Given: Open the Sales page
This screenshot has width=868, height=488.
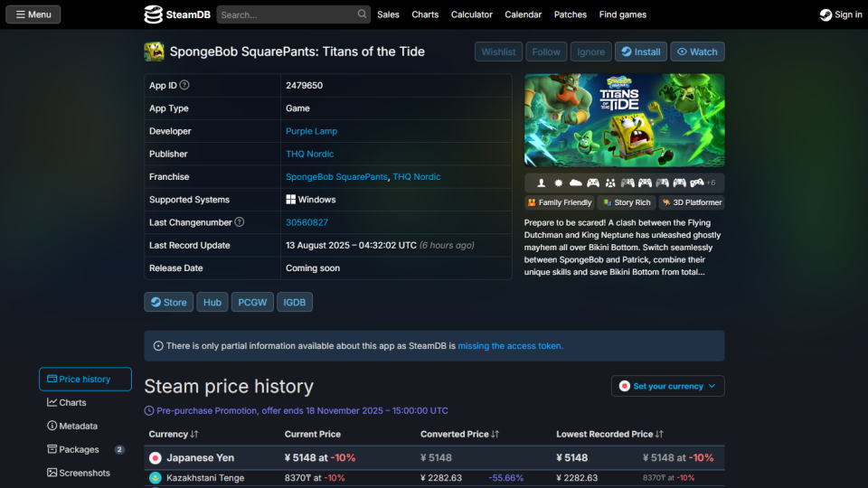Looking at the screenshot, I should click(388, 14).
